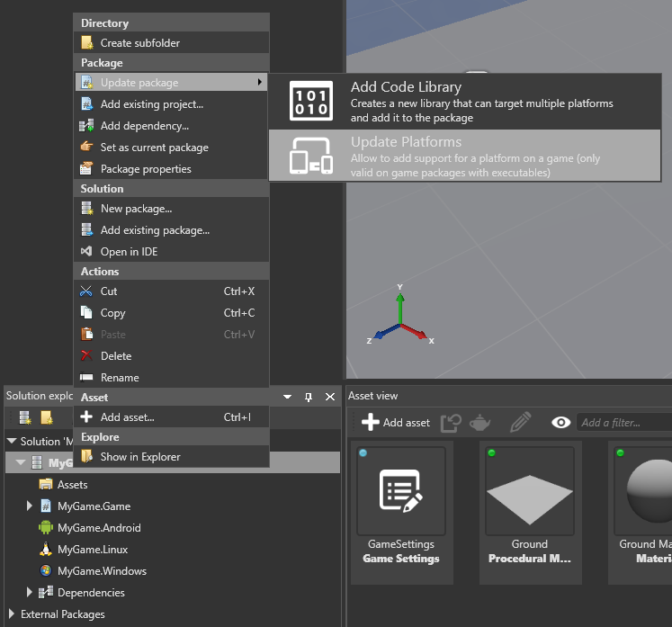This screenshot has height=627, width=672.
Task: Select Add dependency menu entry
Action: coord(144,126)
